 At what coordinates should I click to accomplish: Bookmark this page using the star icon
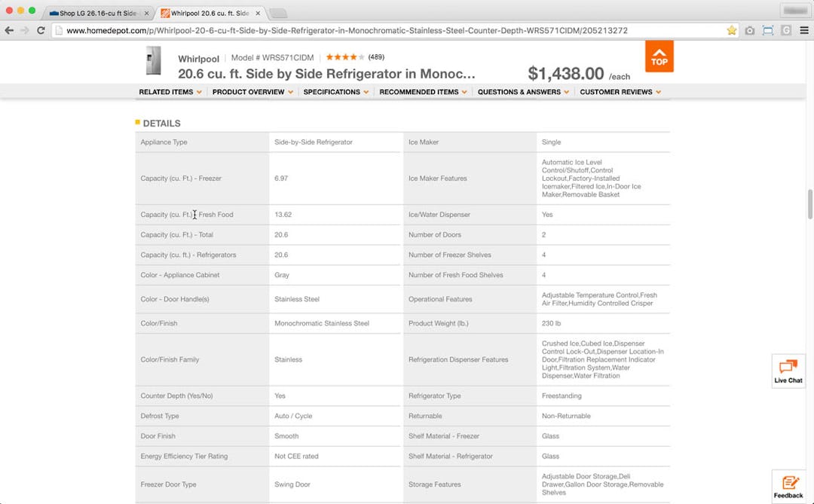[x=730, y=31]
